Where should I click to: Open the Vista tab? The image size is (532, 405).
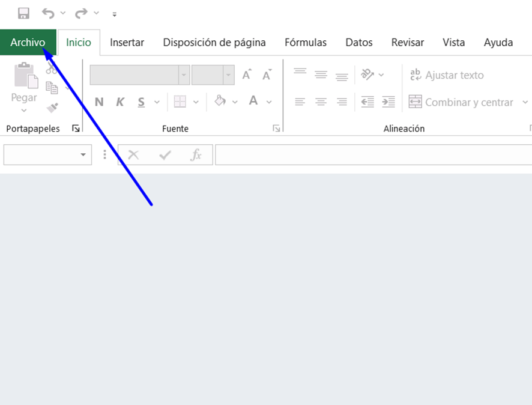click(x=453, y=43)
